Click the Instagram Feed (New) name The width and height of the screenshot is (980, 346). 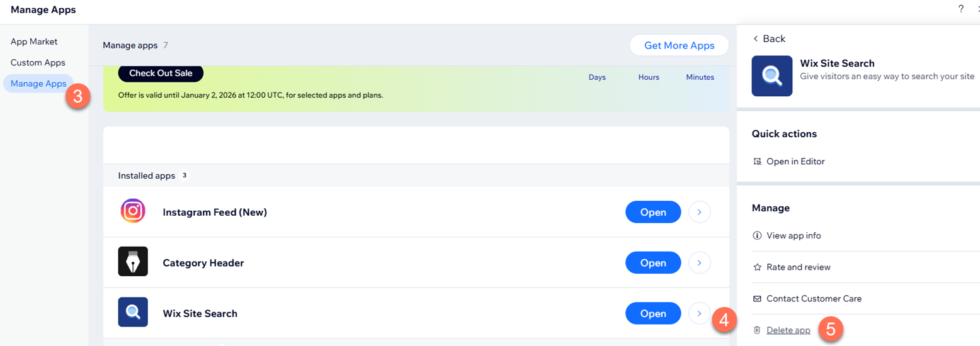click(x=215, y=212)
